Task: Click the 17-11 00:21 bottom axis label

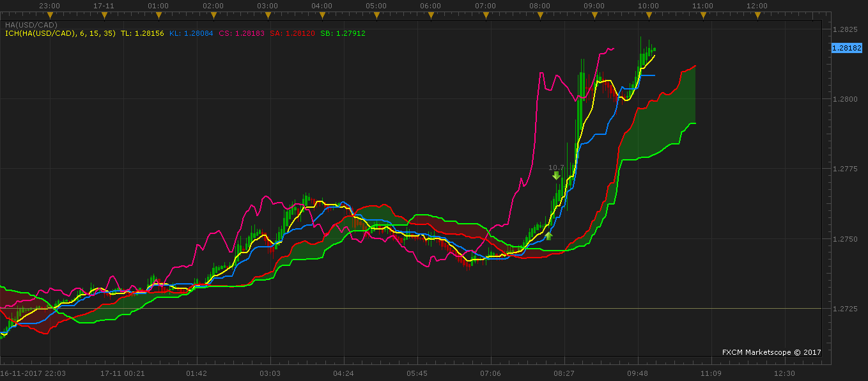Action: [x=123, y=373]
